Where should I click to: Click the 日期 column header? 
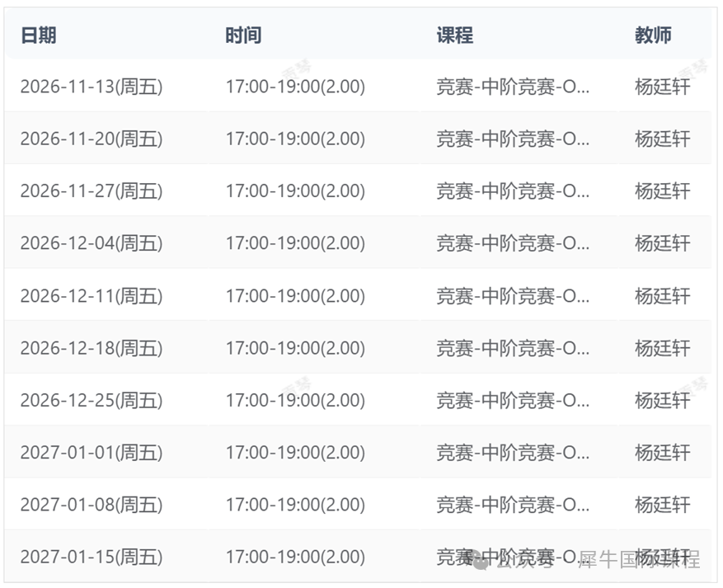click(x=39, y=35)
